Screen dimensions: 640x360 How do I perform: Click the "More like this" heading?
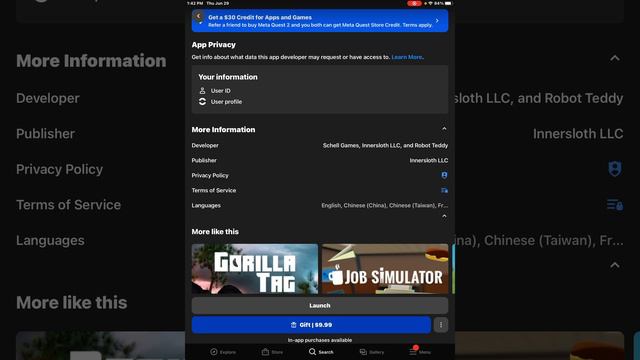(x=215, y=231)
